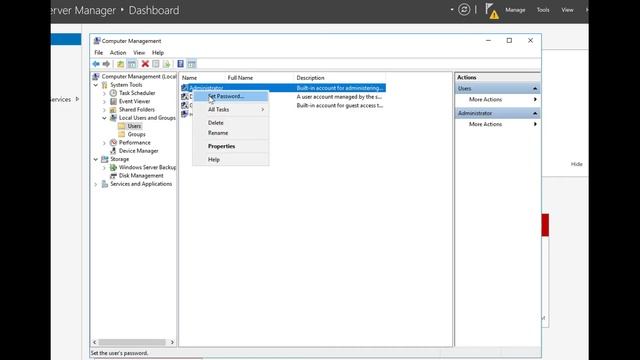Click left arrow of tree pane scrollbar
640x360 pixels.
[x=95, y=342]
